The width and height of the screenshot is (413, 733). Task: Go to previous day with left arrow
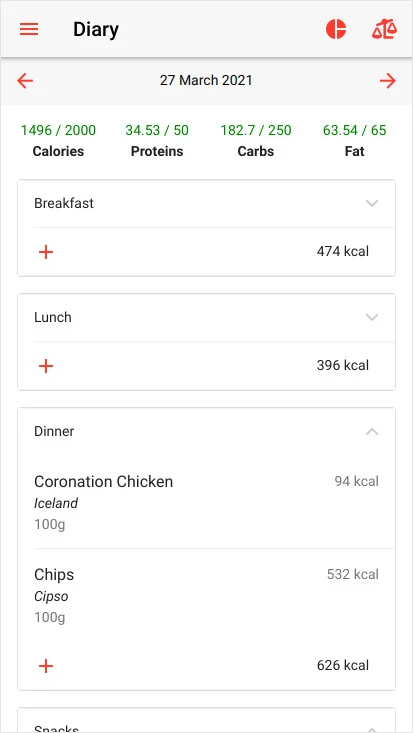coord(25,81)
